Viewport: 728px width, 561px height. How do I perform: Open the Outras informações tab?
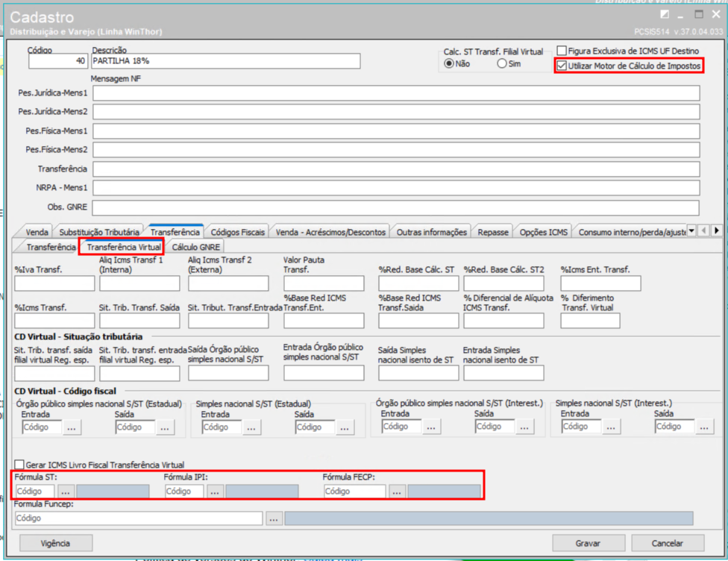(431, 232)
